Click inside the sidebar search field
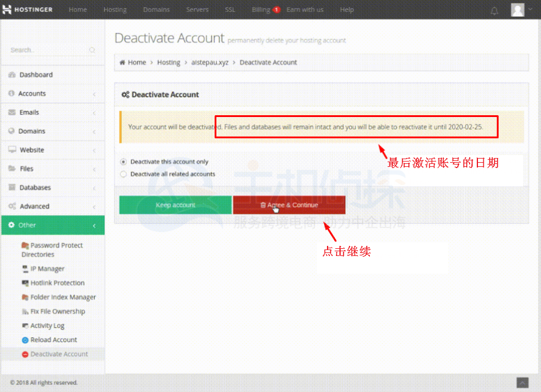 pyautogui.click(x=48, y=50)
